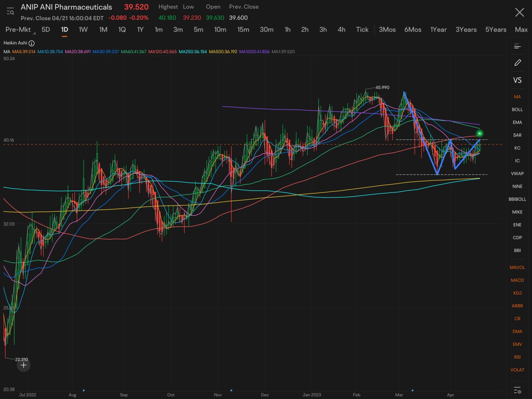Choose the 3m interval
Image resolution: width=532 pixels, height=399 pixels.
coord(178,30)
